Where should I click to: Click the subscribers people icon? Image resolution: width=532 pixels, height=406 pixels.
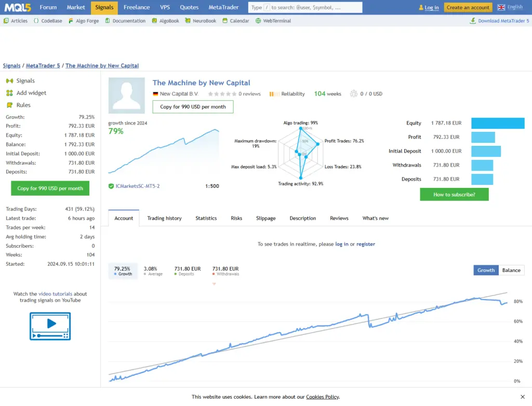tap(353, 93)
